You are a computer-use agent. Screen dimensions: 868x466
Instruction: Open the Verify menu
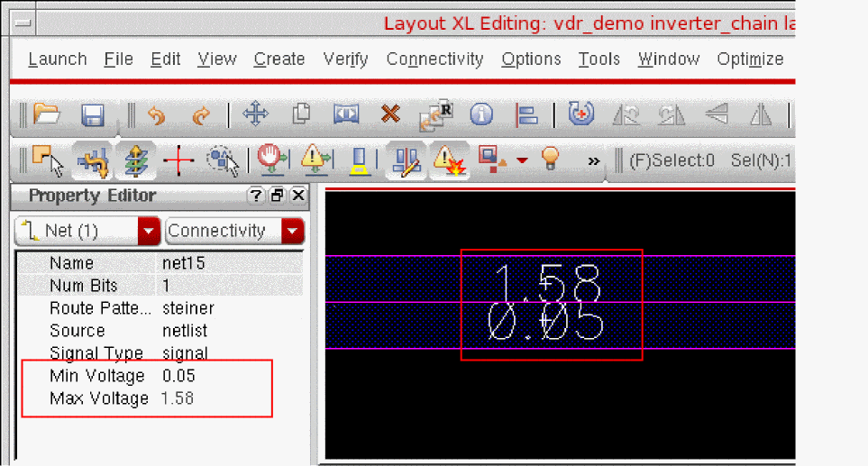(x=345, y=59)
